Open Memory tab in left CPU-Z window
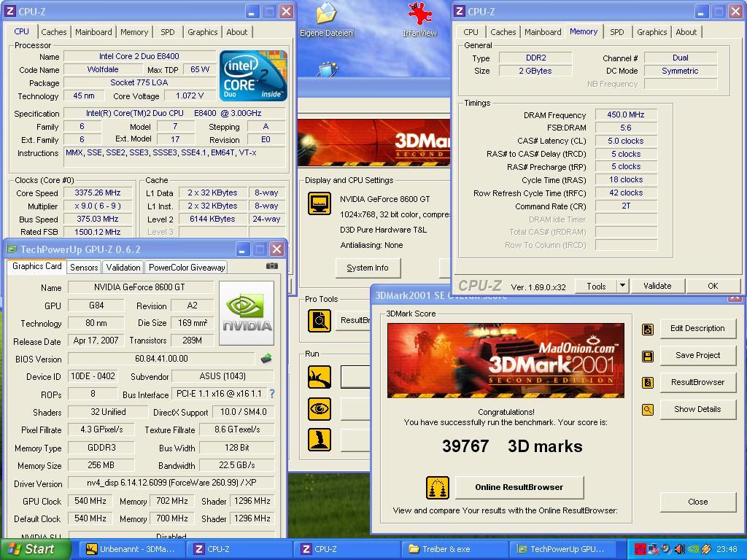This screenshot has width=747, height=560. (134, 32)
